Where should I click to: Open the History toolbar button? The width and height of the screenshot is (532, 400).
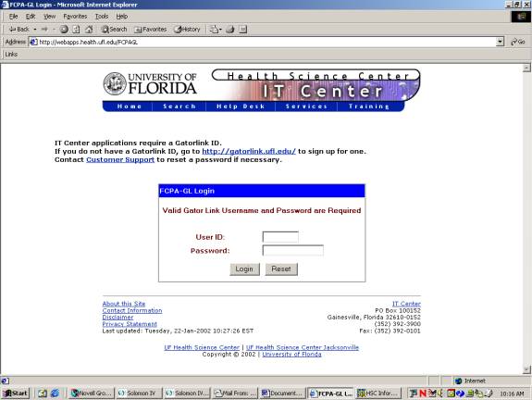click(x=187, y=30)
